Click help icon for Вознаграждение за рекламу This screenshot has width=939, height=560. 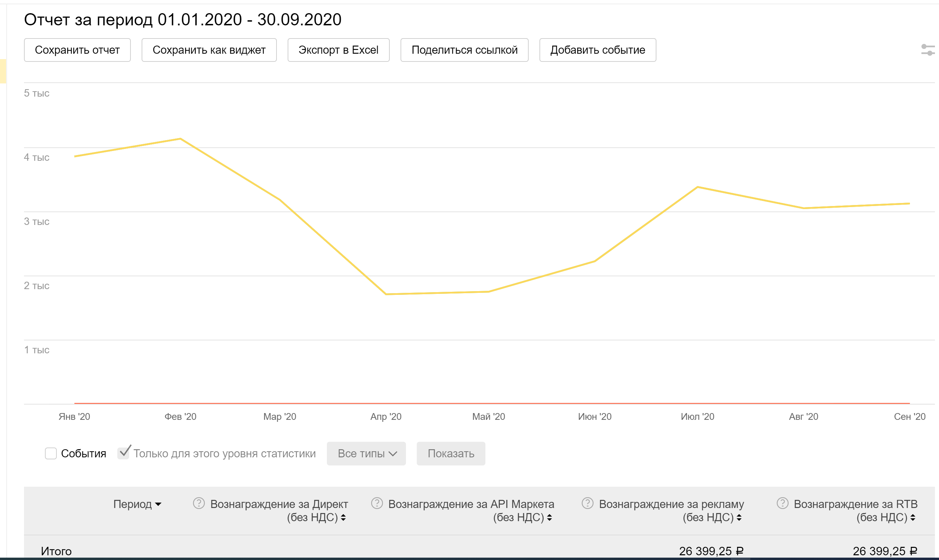click(587, 503)
